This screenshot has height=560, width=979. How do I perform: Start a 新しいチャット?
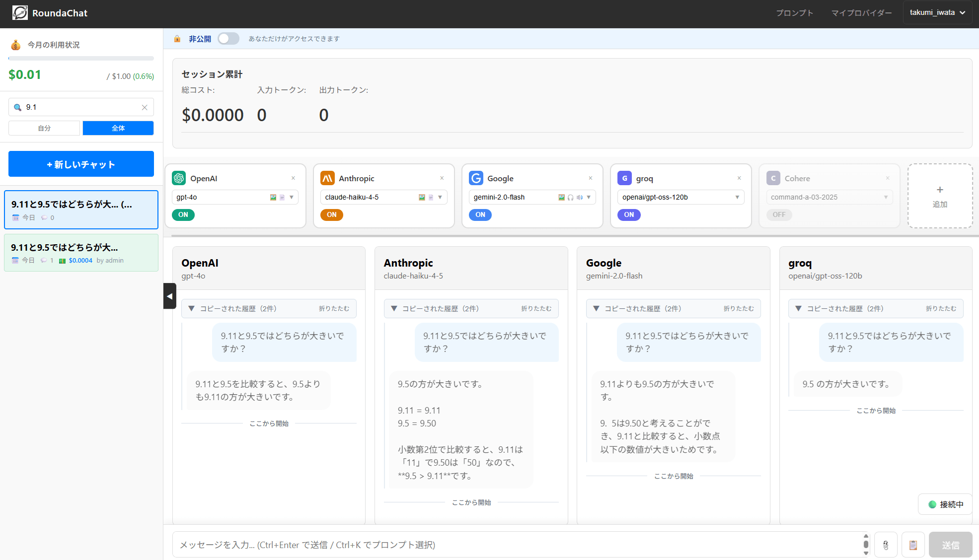[81, 164]
